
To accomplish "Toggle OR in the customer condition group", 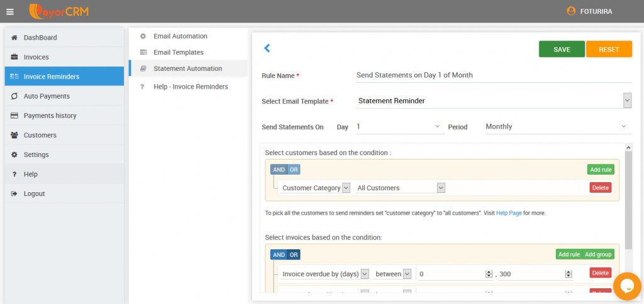I will (x=294, y=170).
